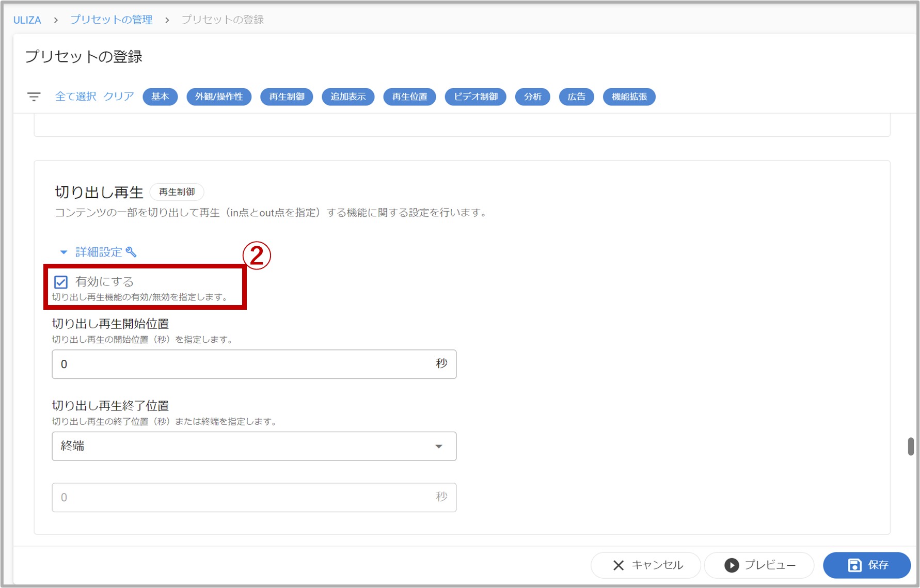Uncheck the 有効にする checkbox

(61, 282)
